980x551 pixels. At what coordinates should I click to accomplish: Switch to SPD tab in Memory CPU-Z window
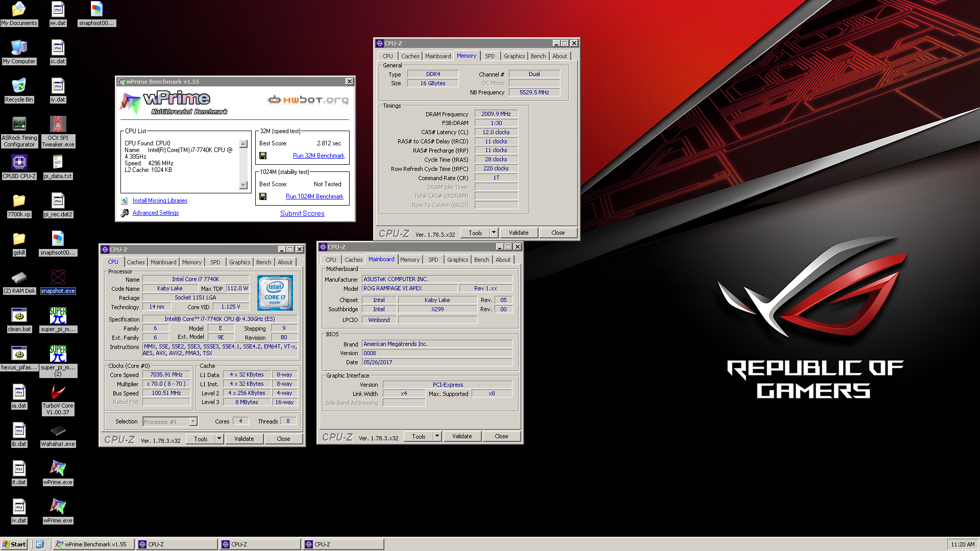point(490,56)
